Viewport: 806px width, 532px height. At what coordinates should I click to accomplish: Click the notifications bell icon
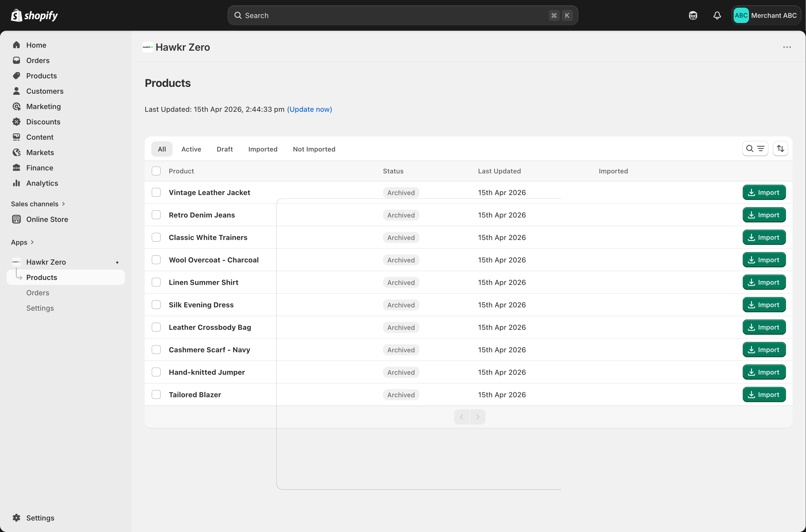pos(717,16)
